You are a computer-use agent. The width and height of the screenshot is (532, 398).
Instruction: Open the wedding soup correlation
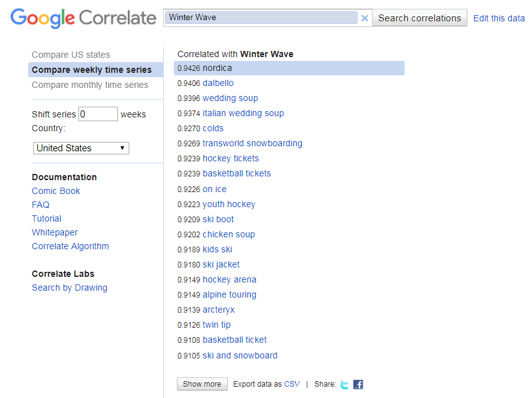pyautogui.click(x=230, y=98)
